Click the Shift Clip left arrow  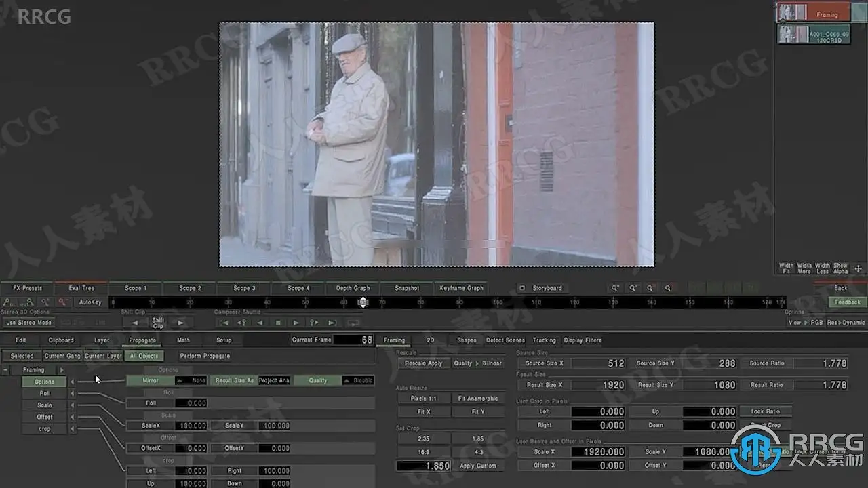(x=135, y=323)
